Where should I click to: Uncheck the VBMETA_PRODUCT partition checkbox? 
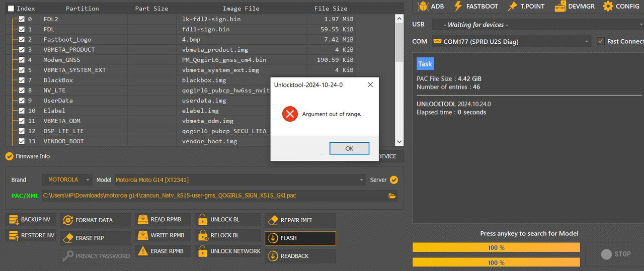tap(22, 49)
